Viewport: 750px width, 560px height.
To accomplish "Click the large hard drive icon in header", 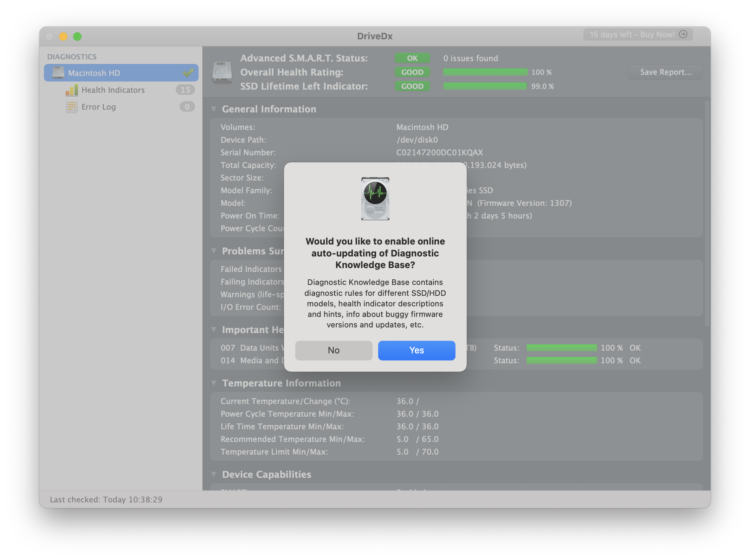I will pos(222,72).
